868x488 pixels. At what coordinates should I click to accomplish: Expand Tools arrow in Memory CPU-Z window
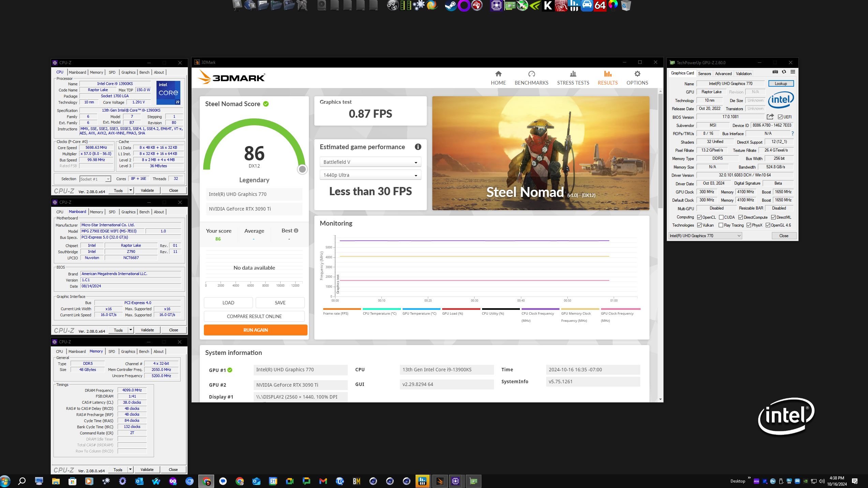coord(130,470)
